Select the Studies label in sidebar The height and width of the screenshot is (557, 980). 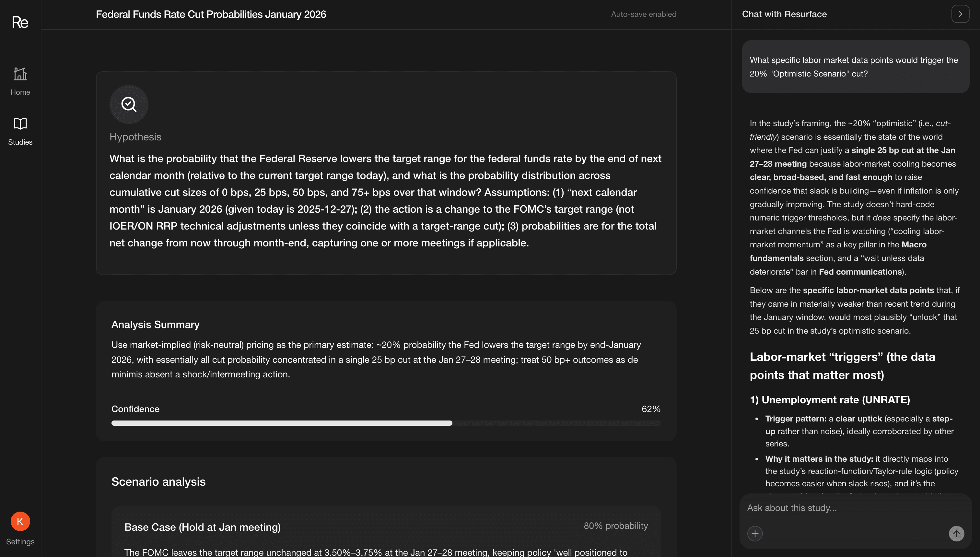tap(20, 142)
